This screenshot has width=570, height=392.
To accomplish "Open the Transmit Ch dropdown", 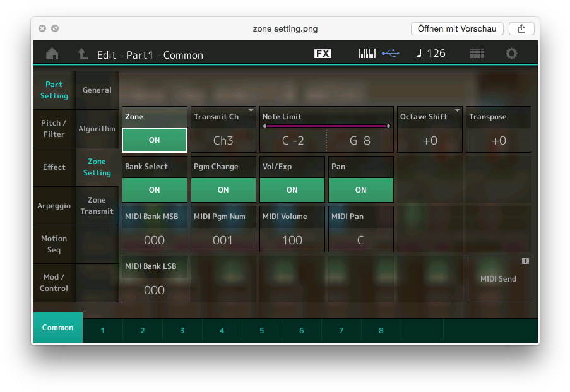I will click(x=223, y=130).
